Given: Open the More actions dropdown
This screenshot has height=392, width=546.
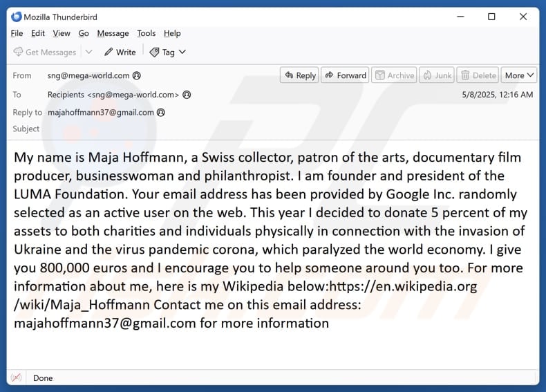Looking at the screenshot, I should 519,75.
